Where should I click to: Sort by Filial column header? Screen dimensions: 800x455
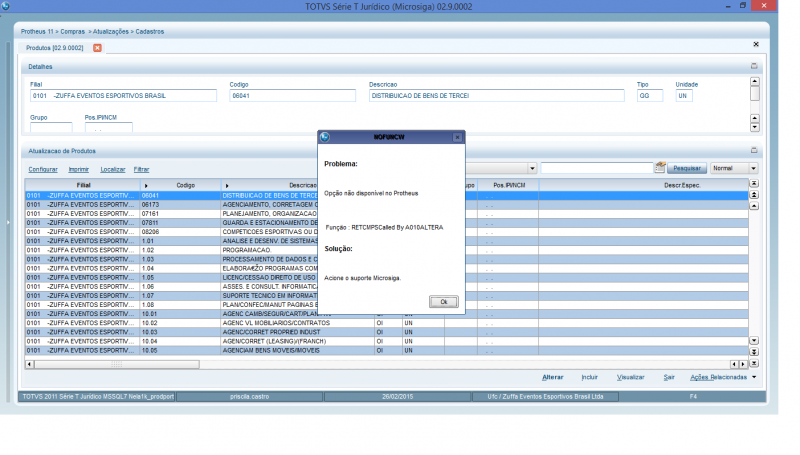[x=83, y=185]
